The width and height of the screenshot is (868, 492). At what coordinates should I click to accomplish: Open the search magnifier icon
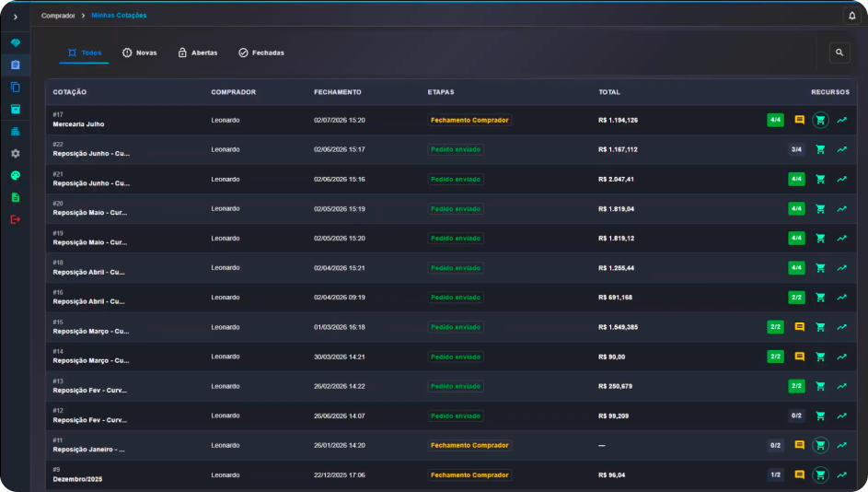(x=839, y=53)
